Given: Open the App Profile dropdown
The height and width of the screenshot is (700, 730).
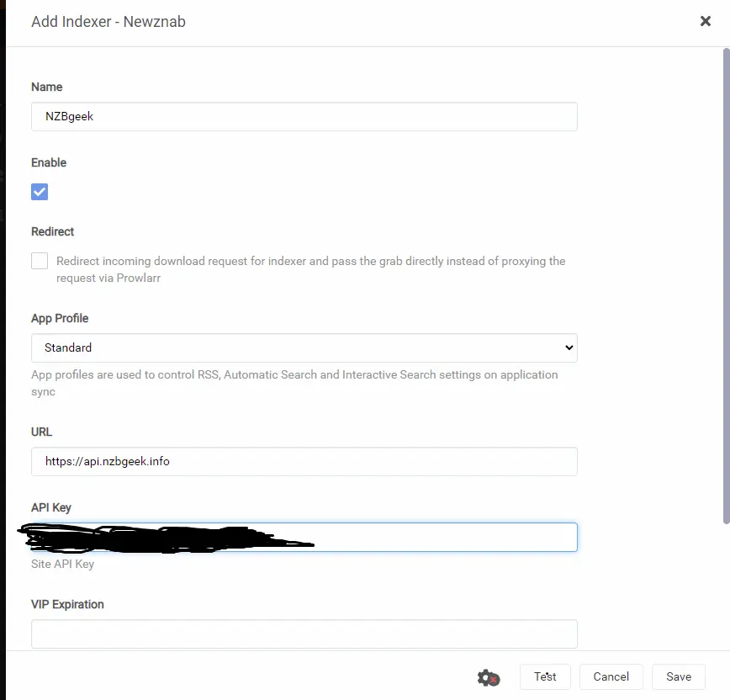Looking at the screenshot, I should point(304,347).
